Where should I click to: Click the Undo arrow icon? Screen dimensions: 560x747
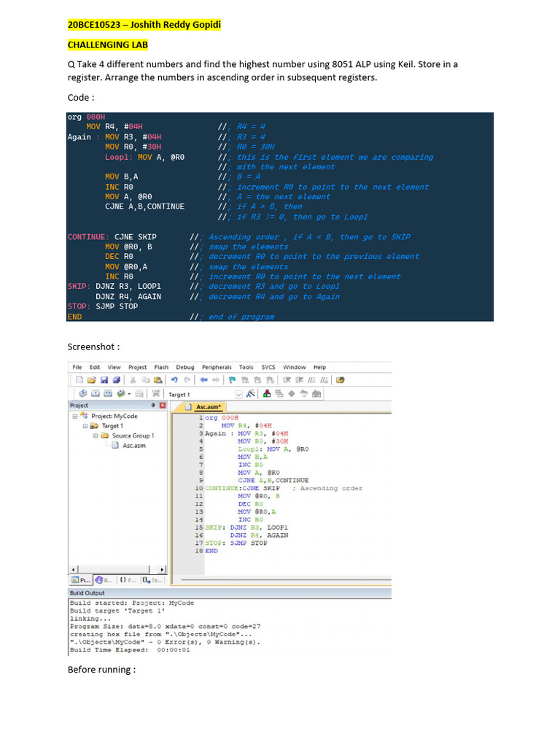click(x=174, y=380)
